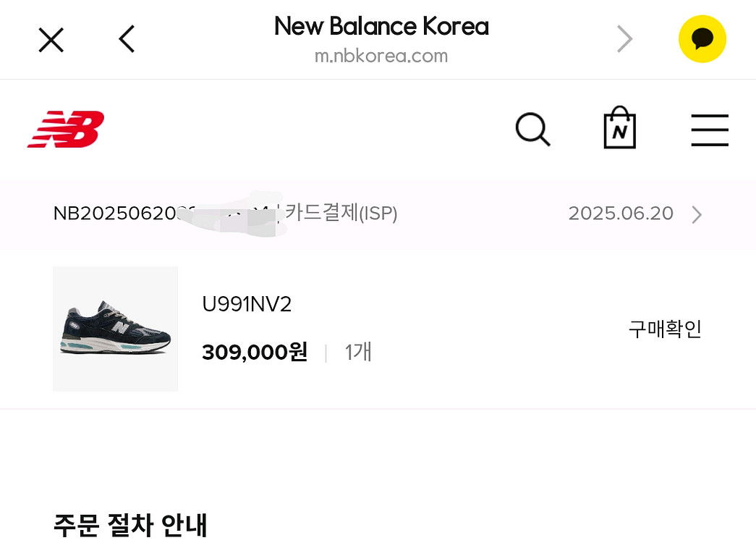This screenshot has width=756, height=543.
Task: Open the site menu from the top-right corner
Action: [710, 130]
